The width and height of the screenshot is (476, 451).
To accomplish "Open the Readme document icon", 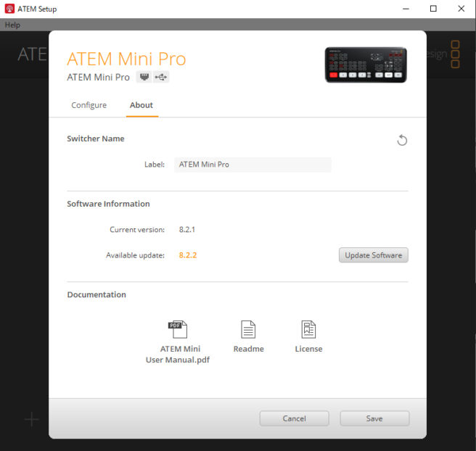I will (248, 329).
